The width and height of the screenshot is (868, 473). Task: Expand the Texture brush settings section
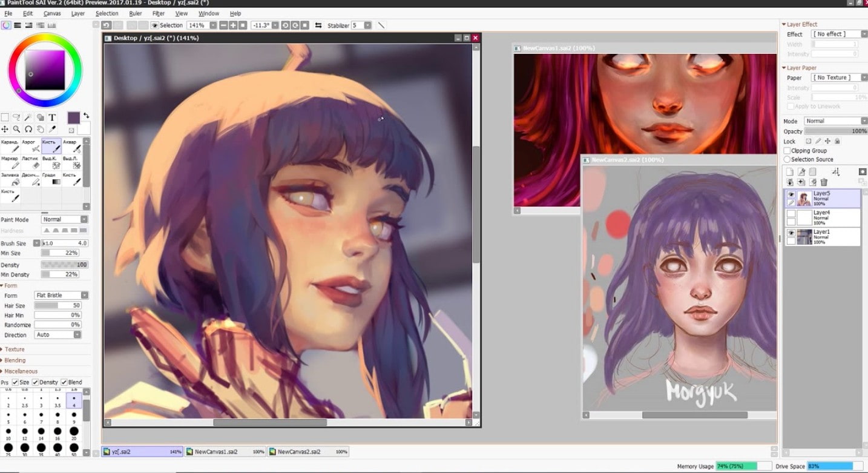[x=15, y=349]
